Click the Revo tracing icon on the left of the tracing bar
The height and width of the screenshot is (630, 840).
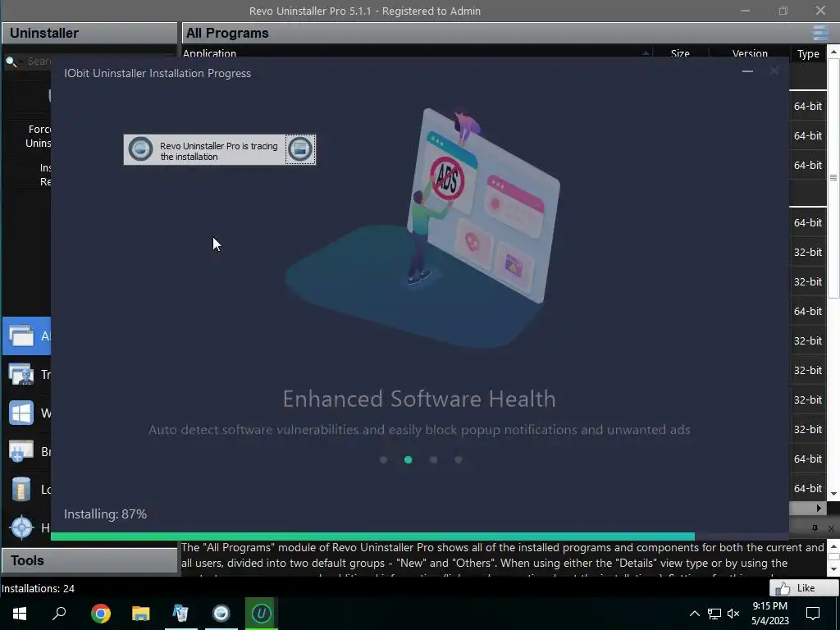pos(141,149)
